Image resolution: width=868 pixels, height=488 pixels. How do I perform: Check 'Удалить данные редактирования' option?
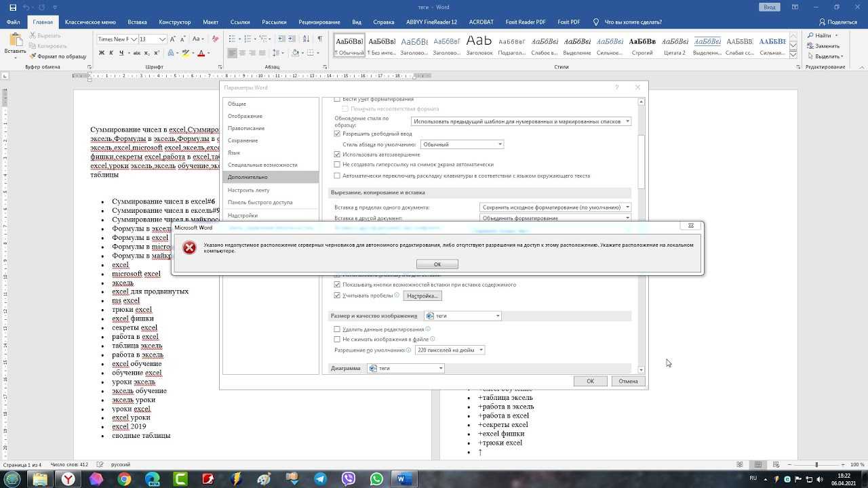tap(337, 329)
